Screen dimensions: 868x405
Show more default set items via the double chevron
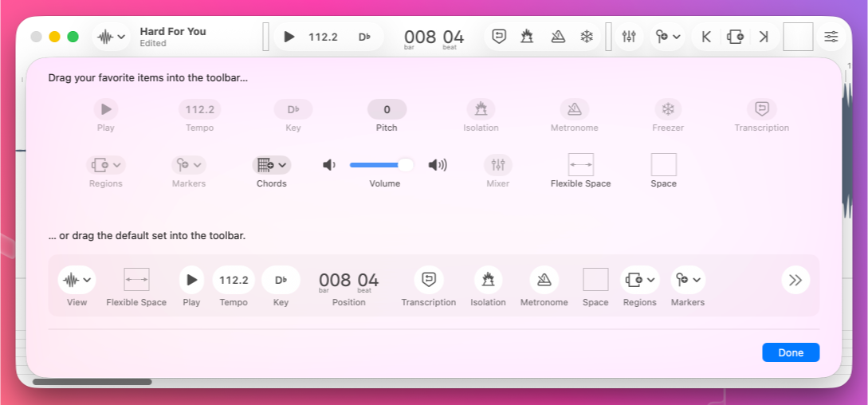pyautogui.click(x=795, y=280)
